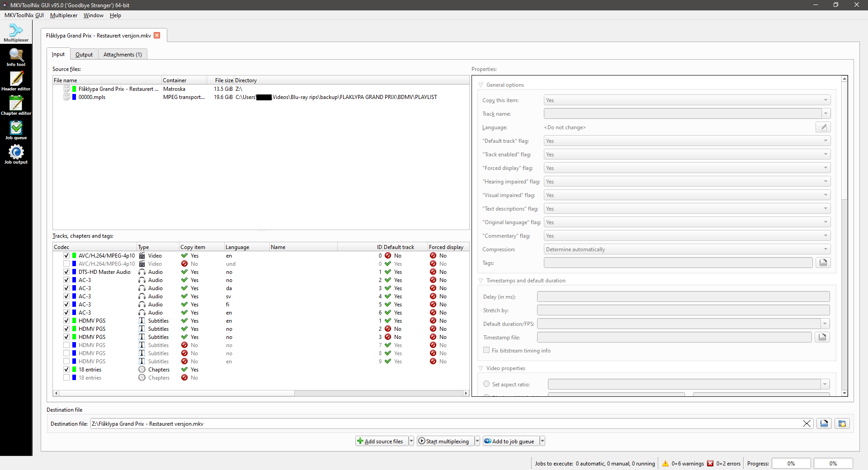View the Job output panel

(x=16, y=154)
